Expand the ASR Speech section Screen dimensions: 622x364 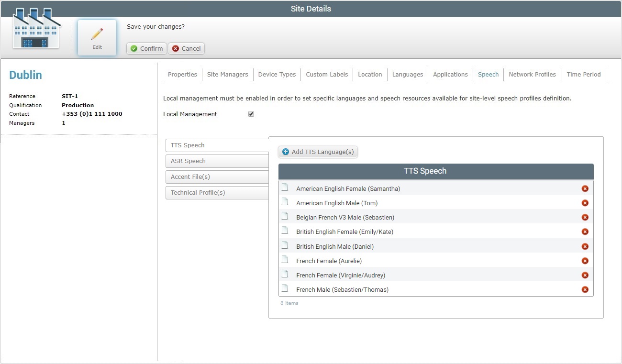(217, 161)
